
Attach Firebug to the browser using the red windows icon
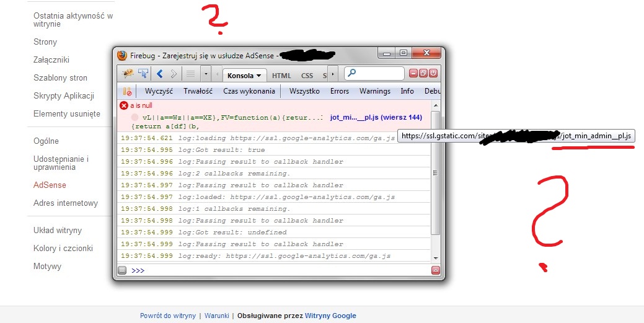click(423, 74)
